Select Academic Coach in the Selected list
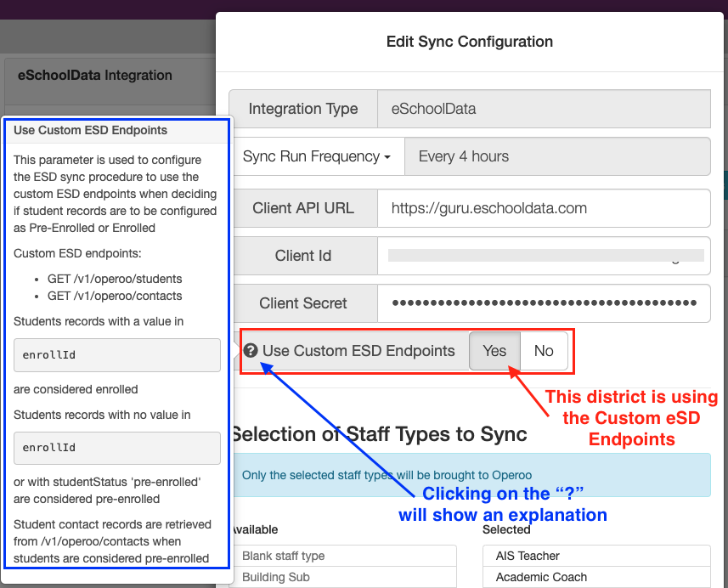Image resolution: width=728 pixels, height=588 pixels. click(x=596, y=577)
